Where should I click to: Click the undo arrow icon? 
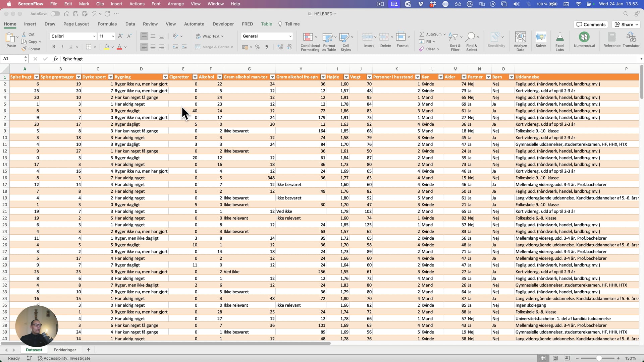94,14
